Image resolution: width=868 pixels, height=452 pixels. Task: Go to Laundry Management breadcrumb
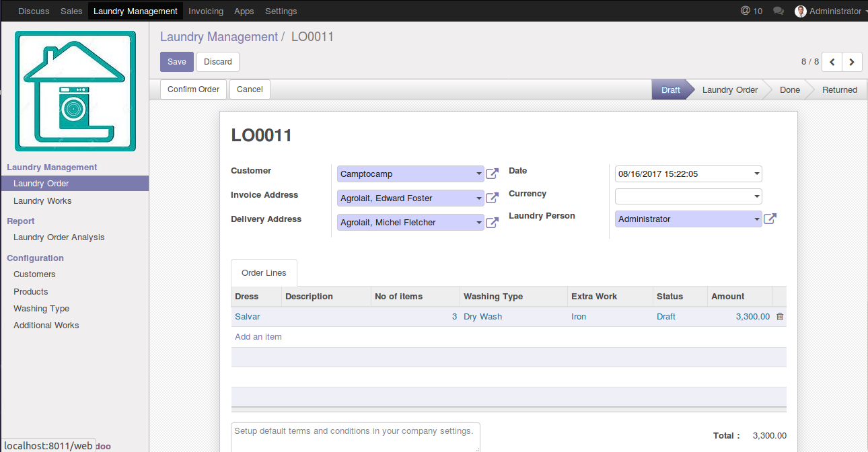[x=219, y=37]
